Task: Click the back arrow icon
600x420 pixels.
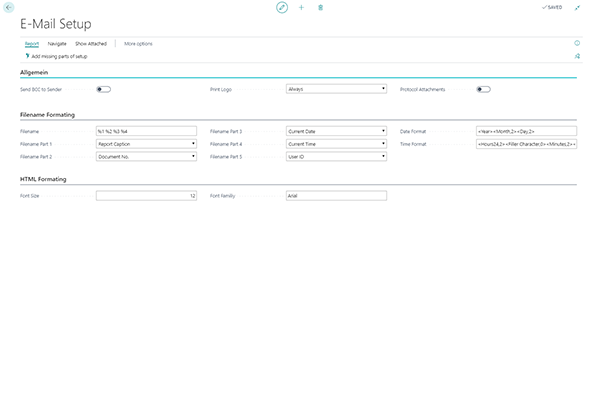Action: pyautogui.click(x=10, y=7)
